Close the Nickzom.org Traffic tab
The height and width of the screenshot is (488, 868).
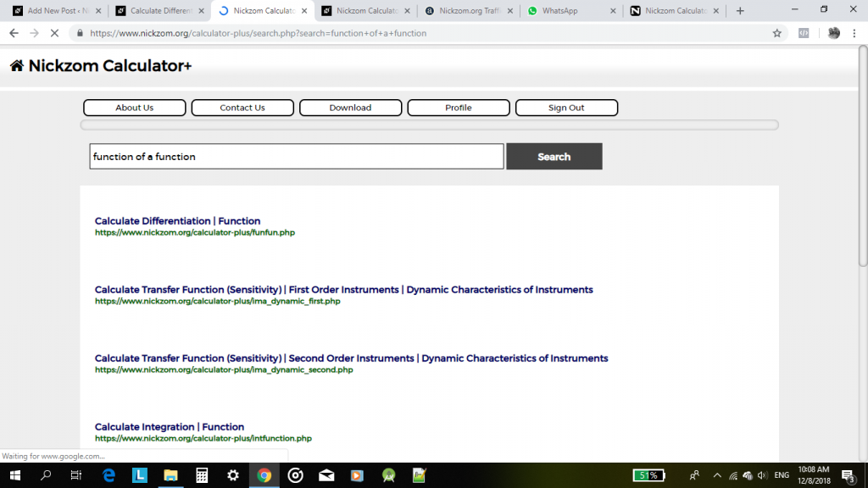509,10
